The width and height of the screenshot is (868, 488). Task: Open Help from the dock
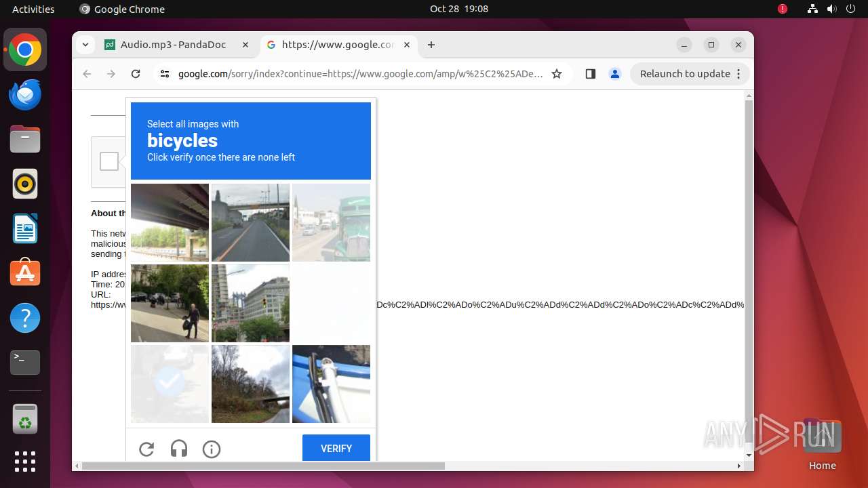point(25,318)
